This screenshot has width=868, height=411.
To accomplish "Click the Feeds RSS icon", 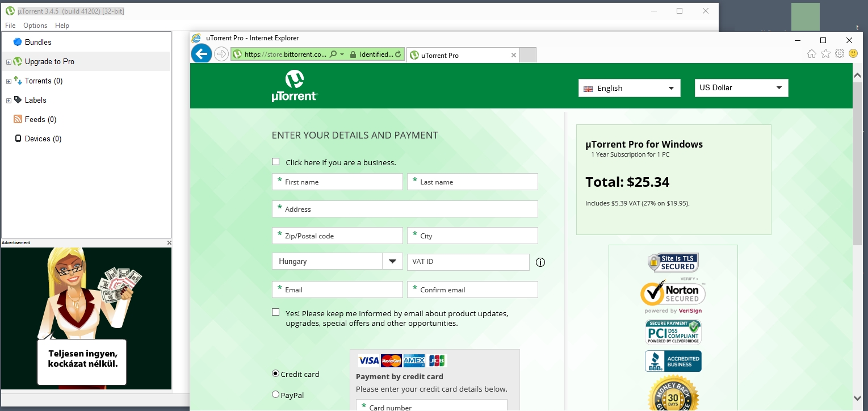I will click(x=18, y=119).
